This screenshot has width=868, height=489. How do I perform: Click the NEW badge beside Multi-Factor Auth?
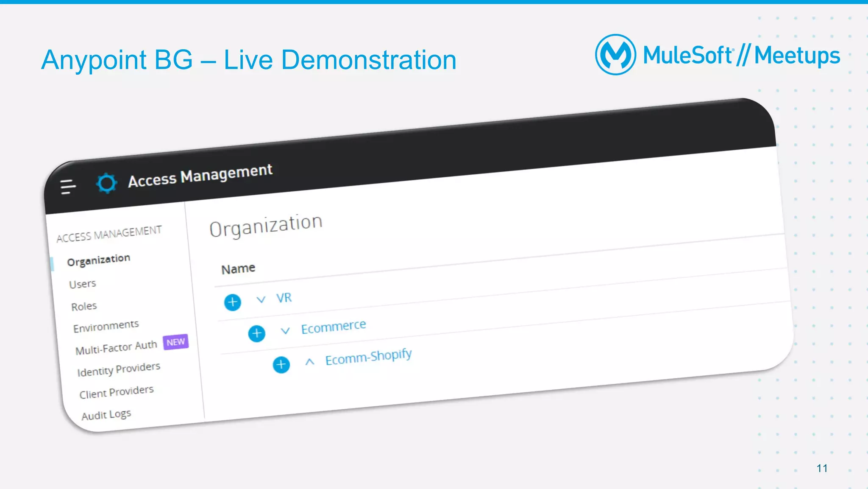(x=175, y=342)
